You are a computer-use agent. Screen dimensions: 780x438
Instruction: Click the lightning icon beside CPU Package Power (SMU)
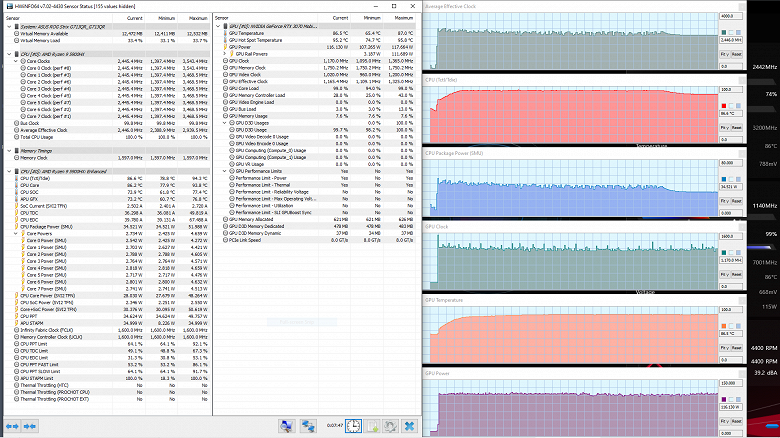(x=16, y=226)
